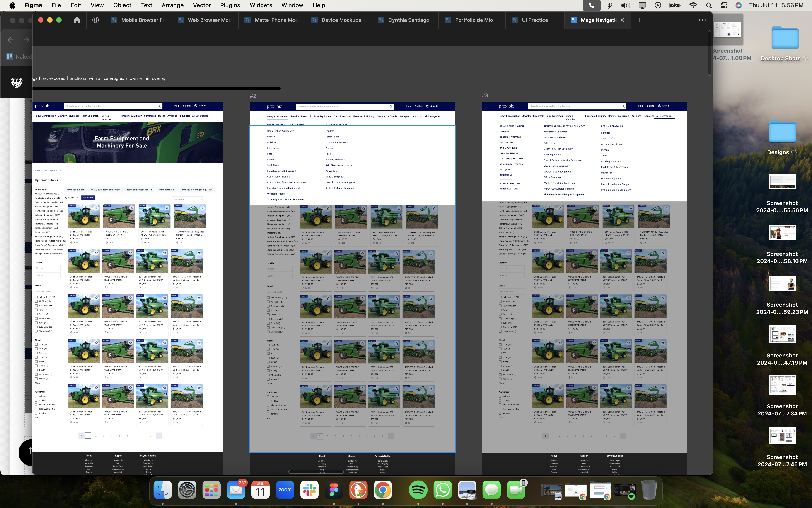This screenshot has width=812, height=508.
Task: Click the Figma window vertical scrollbar
Action: (710, 53)
